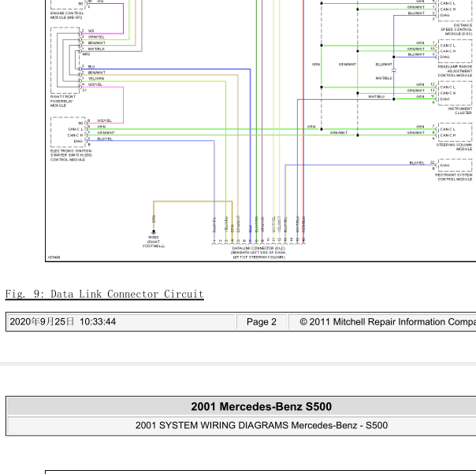The width and height of the screenshot is (476, 474).
Task: Click the 'CAN-C L' pin label on the EIS module
Action: [76, 129]
